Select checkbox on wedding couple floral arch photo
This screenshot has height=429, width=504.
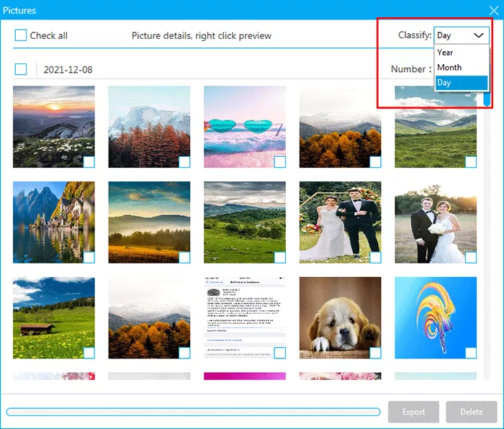375,258
